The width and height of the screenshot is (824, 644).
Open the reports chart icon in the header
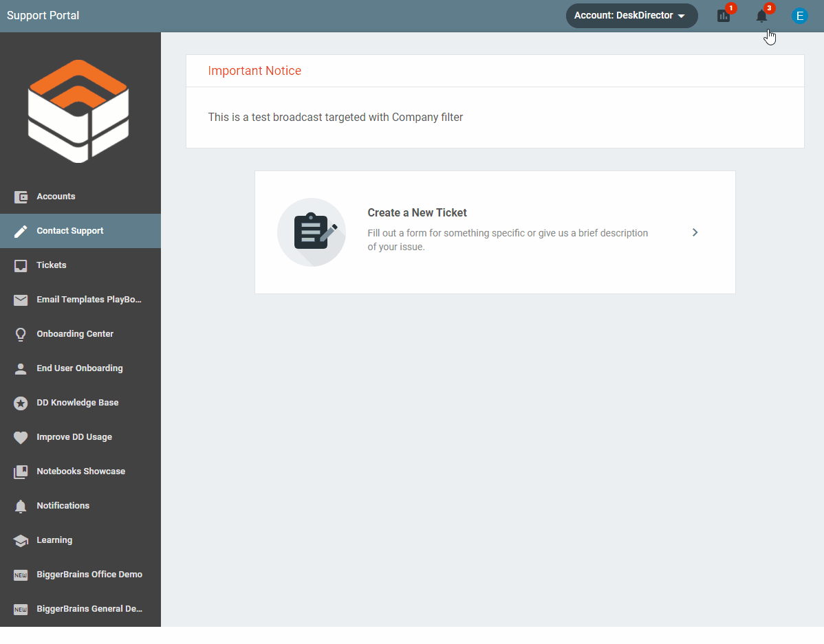point(724,16)
